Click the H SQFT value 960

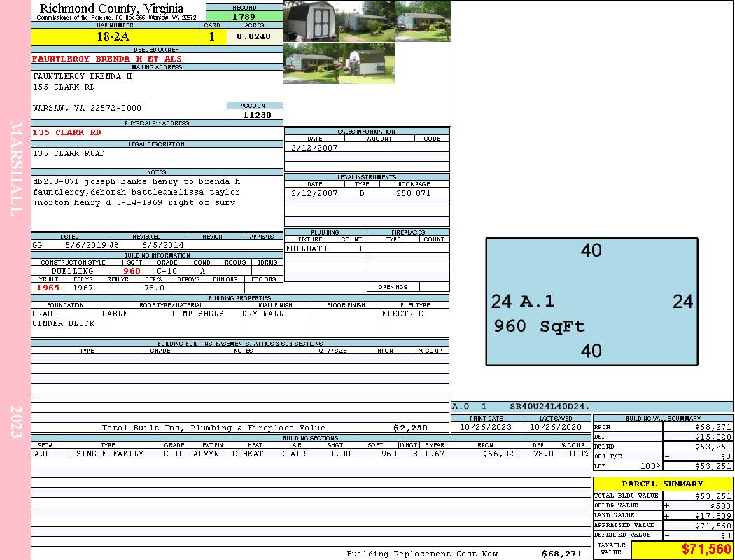[x=132, y=271]
